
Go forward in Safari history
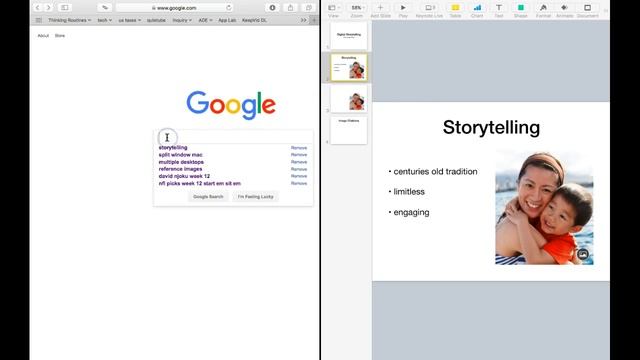click(48, 8)
